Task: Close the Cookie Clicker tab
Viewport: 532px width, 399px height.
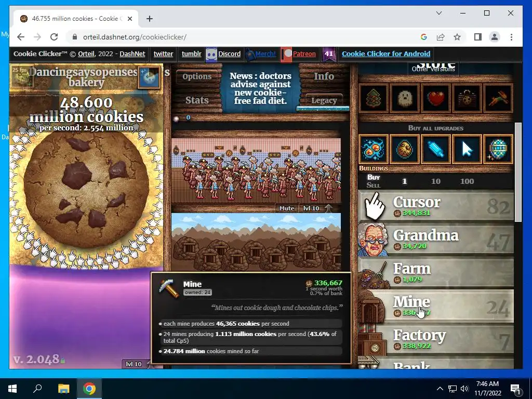Action: pos(129,19)
